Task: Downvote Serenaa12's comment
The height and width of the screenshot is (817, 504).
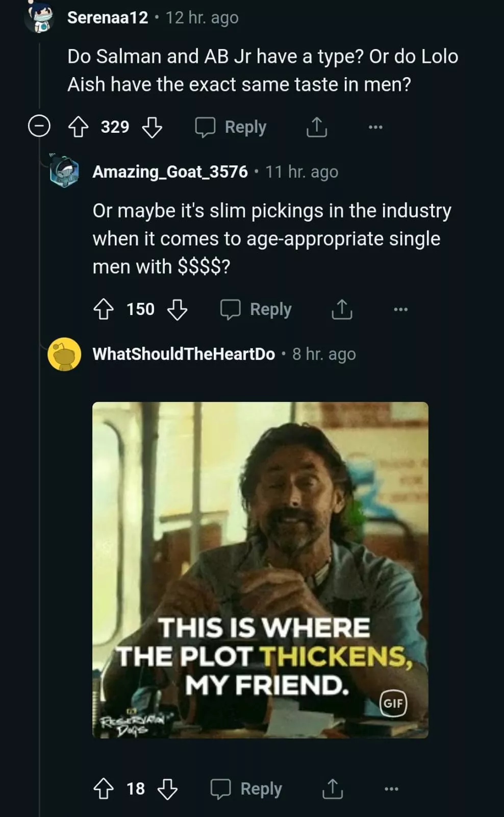Action: tap(152, 127)
